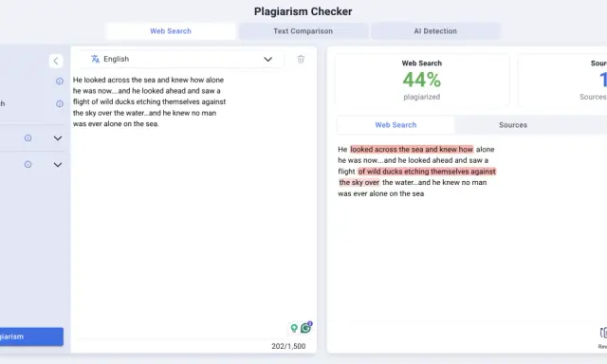Click highlighted phrase 'looked across the sea and knew how'

coord(412,150)
